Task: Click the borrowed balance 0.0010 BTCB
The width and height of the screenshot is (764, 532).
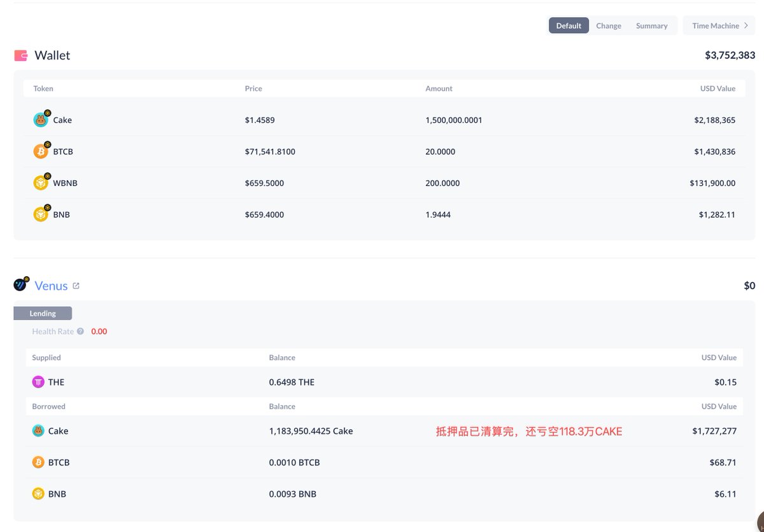Action: (x=294, y=462)
